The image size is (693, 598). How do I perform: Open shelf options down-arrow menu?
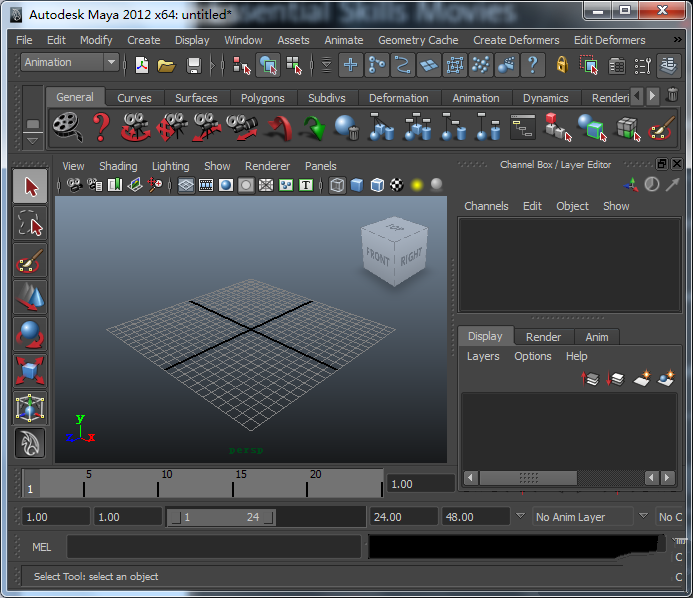coord(33,141)
